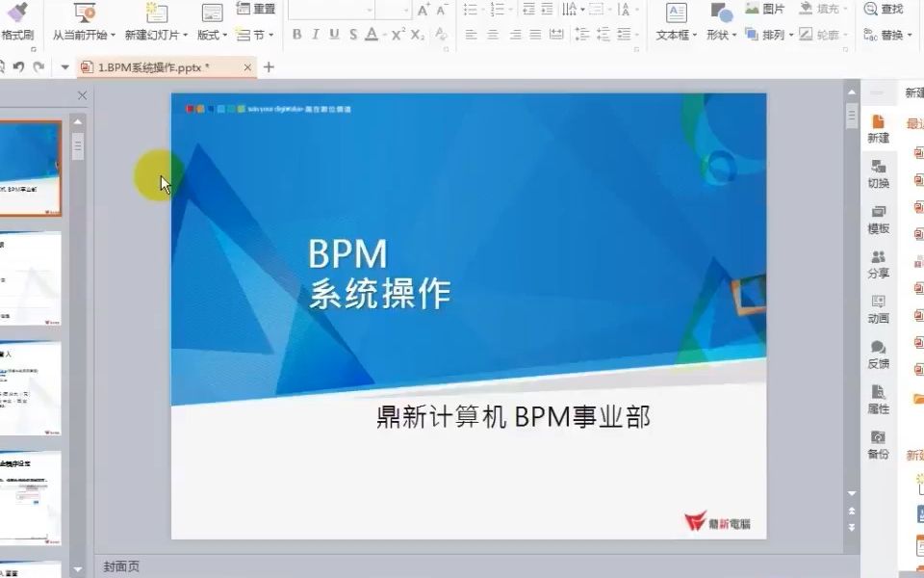Open the 动画 animation panel
924x578 pixels.
[x=878, y=310]
